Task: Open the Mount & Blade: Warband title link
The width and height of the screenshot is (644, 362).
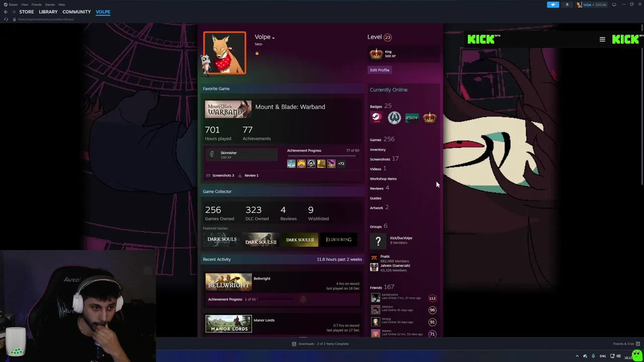Action: tap(290, 107)
